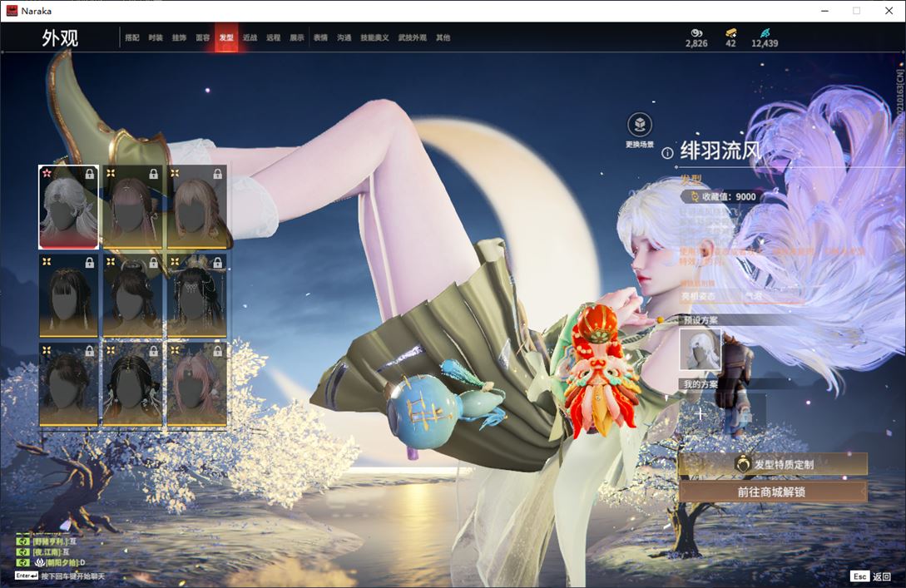Image resolution: width=906 pixels, height=588 pixels.
Task: Click the 2,826 currency amount
Action: (x=696, y=43)
